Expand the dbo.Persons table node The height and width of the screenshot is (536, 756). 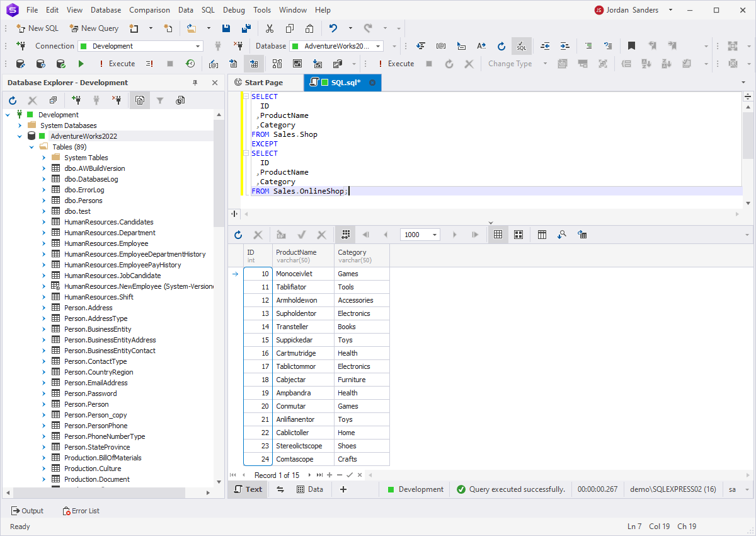pyautogui.click(x=44, y=201)
